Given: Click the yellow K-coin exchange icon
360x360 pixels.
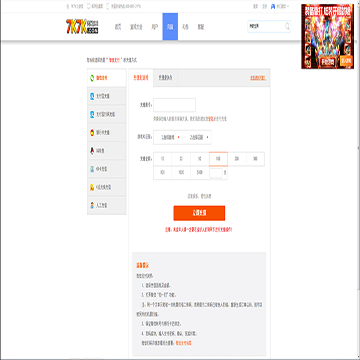Looking at the screenshot, I should point(92,187).
